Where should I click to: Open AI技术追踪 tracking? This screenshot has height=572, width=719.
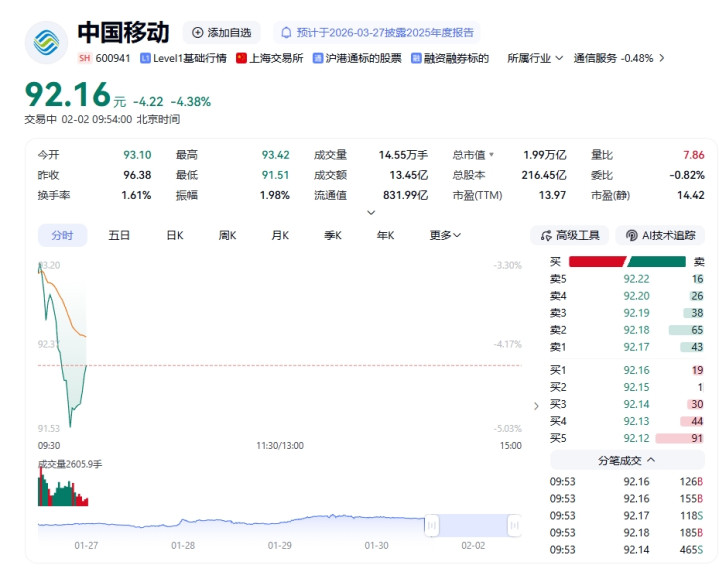(x=659, y=235)
